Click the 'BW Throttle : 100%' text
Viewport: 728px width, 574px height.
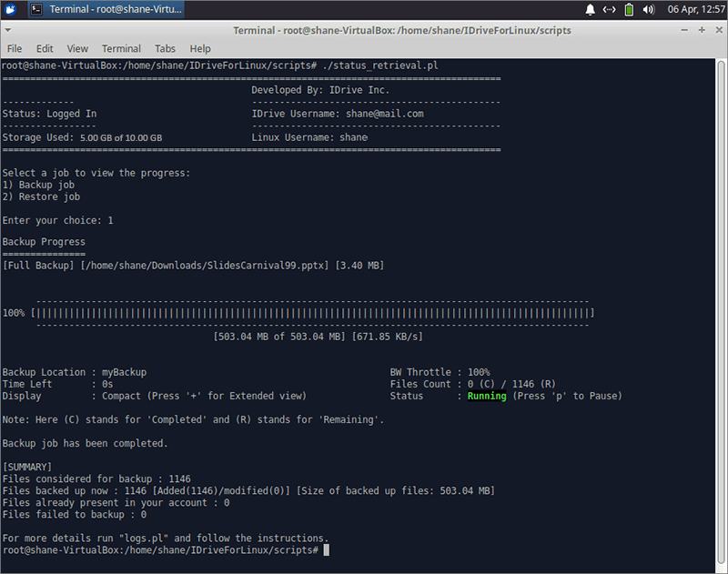click(440, 372)
